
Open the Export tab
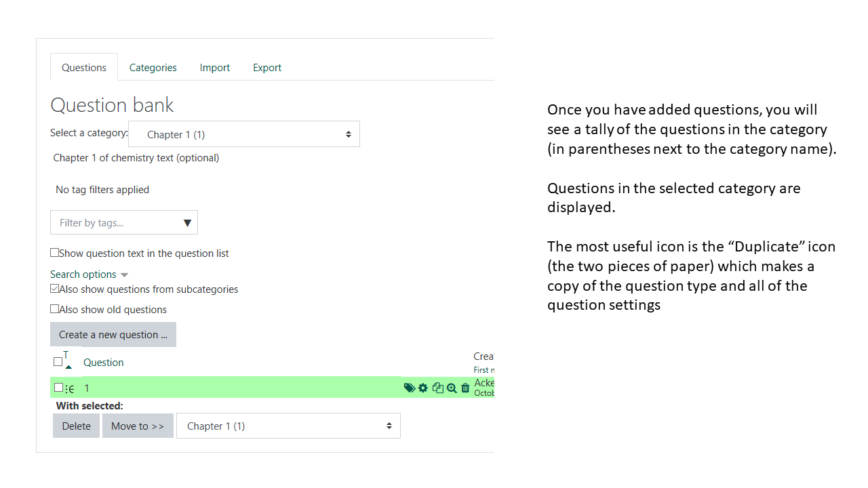click(267, 67)
